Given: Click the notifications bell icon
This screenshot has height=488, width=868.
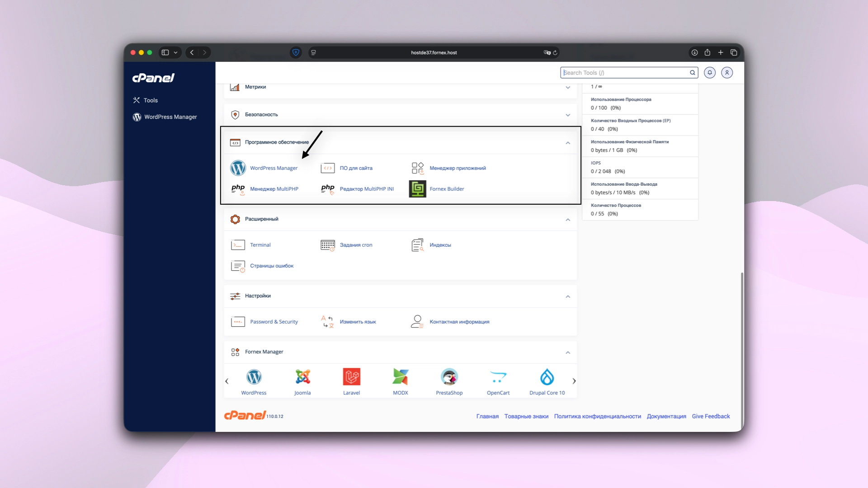Looking at the screenshot, I should point(709,72).
